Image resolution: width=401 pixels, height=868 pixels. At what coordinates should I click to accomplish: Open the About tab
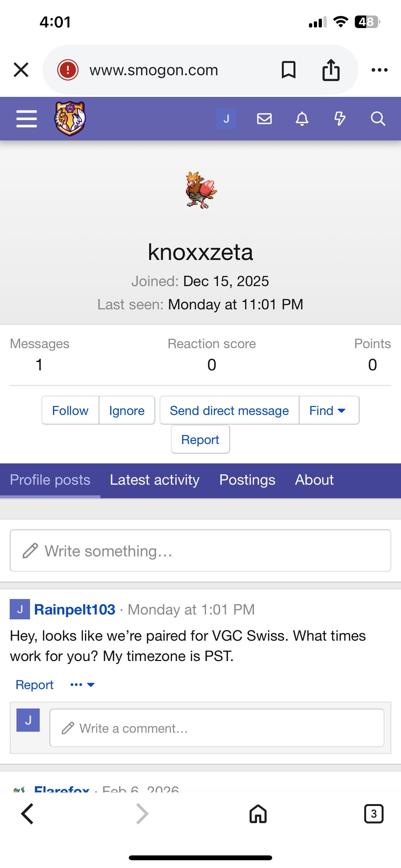(314, 480)
